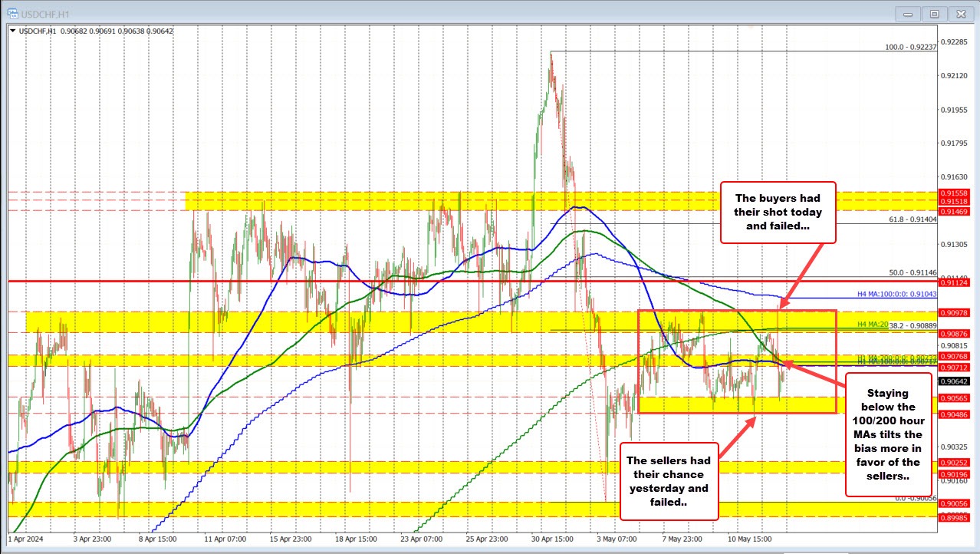Viewport: 980px width, 554px height.
Task: Expand the triangle next to USDCHF,H1 label
Action: click(x=12, y=31)
